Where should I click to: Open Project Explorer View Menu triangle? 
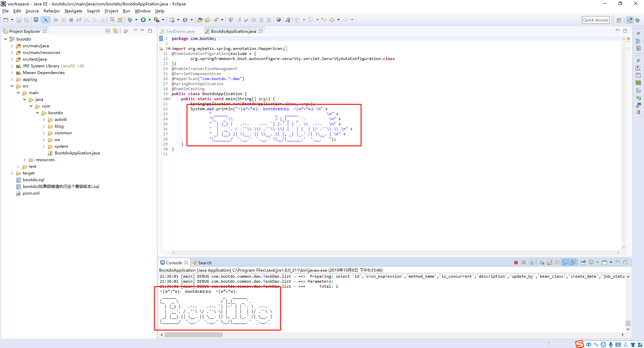[x=136, y=30]
